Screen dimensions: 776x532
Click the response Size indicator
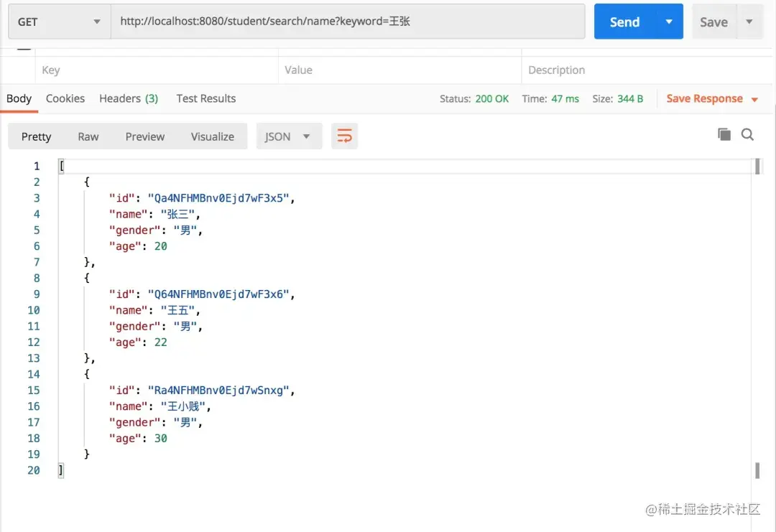[x=617, y=98]
